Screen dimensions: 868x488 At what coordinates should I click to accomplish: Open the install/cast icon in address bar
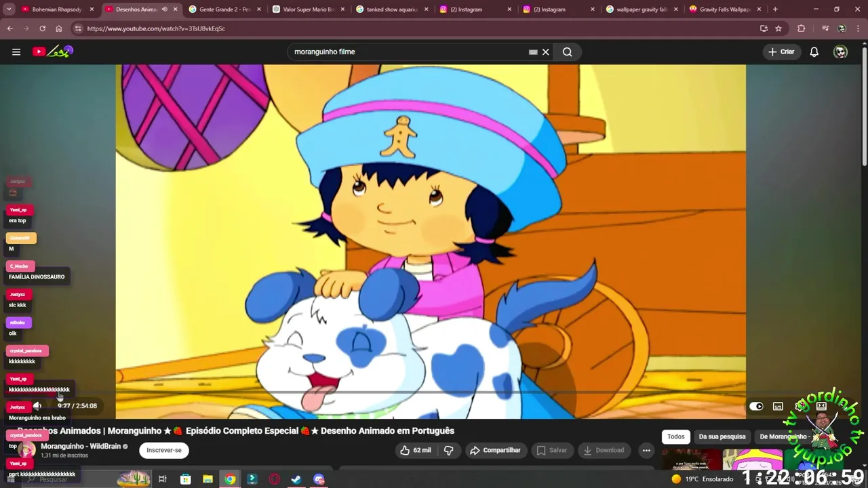[x=764, y=28]
